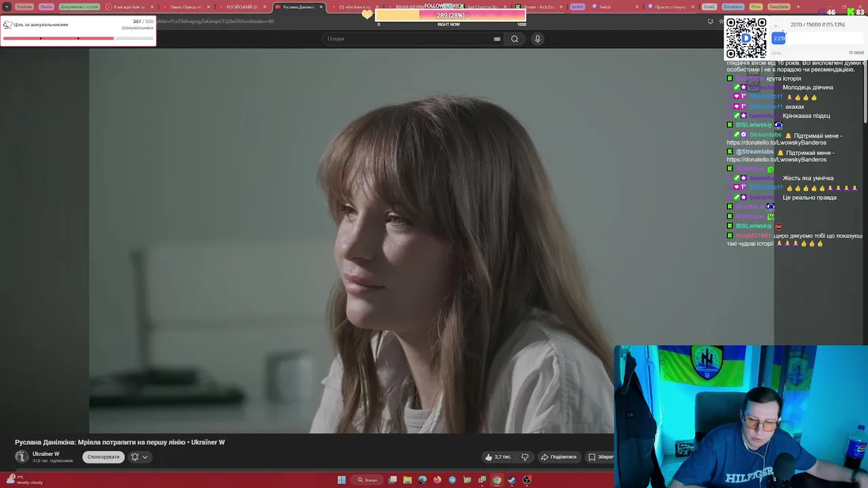Click the chat message 'Молодець дівчина'
868x488 pixels.
808,87
